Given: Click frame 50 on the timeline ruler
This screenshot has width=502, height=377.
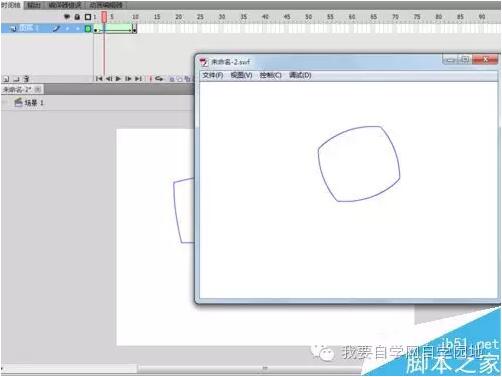Looking at the screenshot, I should tap(309, 17).
